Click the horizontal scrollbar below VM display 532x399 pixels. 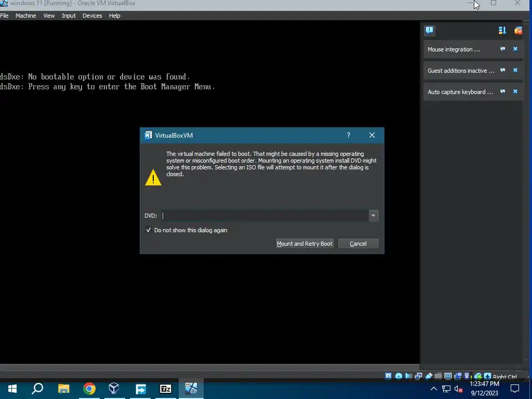(210, 367)
